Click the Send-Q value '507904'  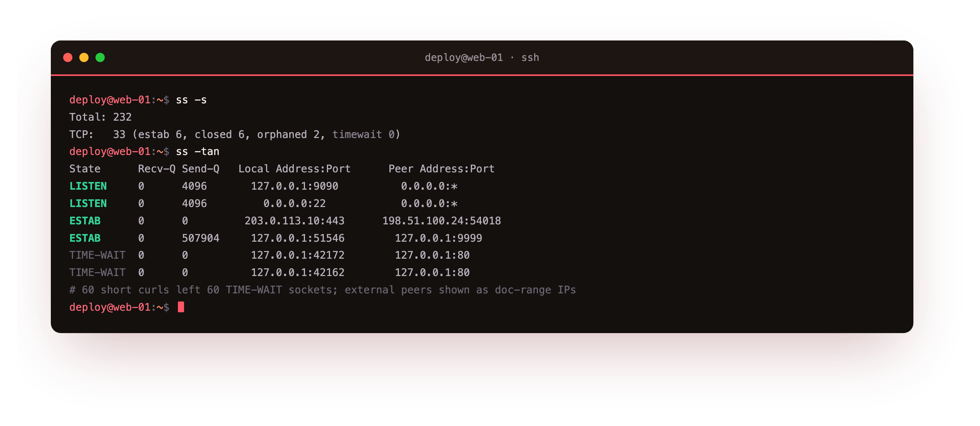[x=201, y=238]
